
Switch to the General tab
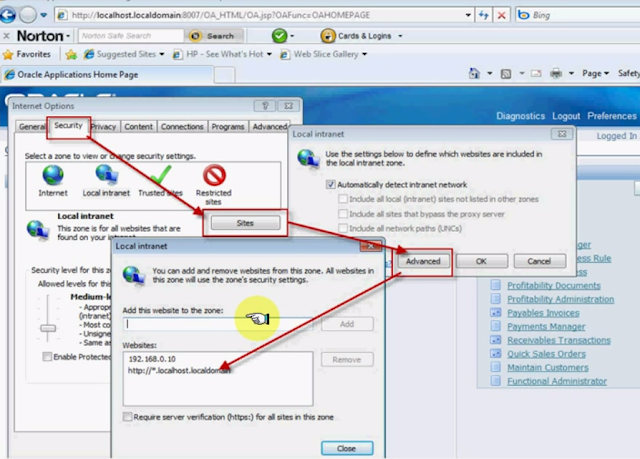(31, 127)
